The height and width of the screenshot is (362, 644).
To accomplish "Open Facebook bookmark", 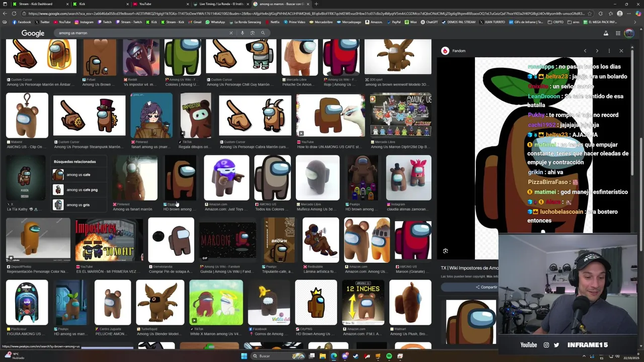I will 21,22.
